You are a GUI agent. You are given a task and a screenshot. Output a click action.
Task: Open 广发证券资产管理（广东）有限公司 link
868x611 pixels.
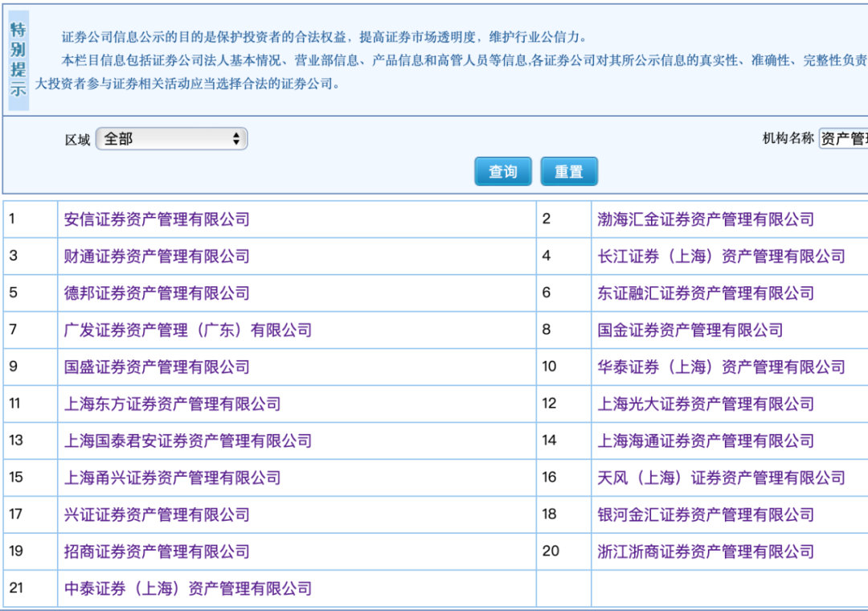coord(187,330)
